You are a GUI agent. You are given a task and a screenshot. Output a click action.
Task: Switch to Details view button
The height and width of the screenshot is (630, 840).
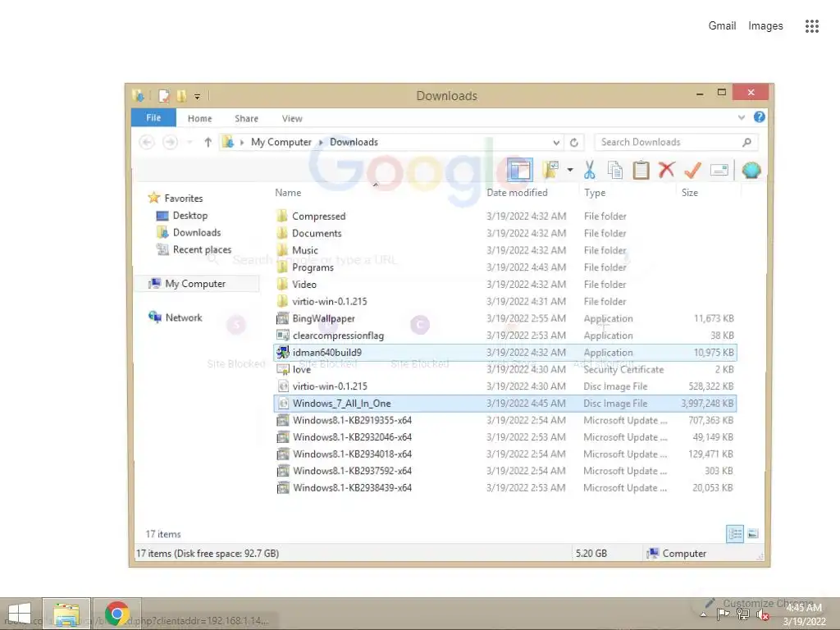click(x=735, y=533)
